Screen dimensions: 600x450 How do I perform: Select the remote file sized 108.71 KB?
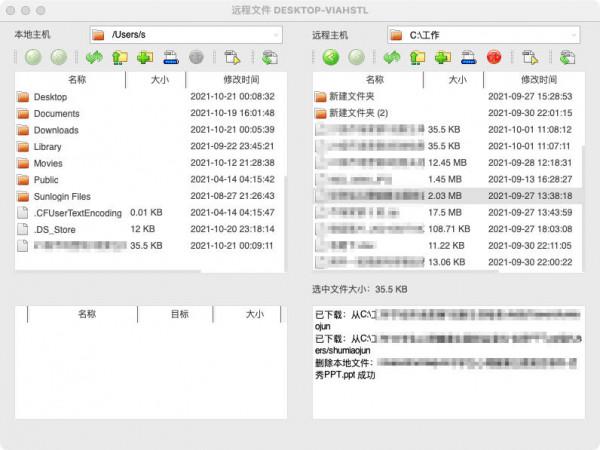coord(448,229)
